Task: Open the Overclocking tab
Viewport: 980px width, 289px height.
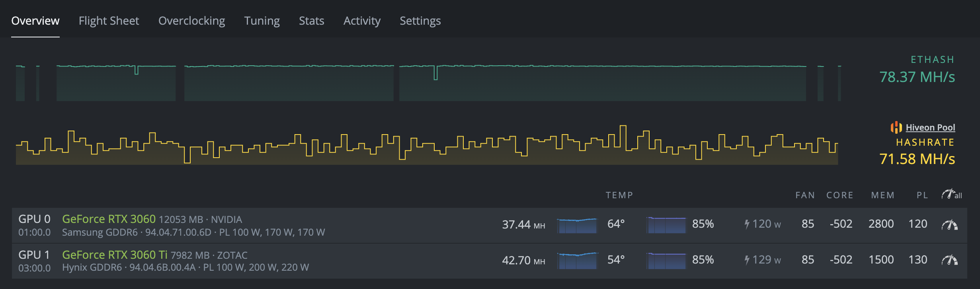Action: [x=191, y=21]
